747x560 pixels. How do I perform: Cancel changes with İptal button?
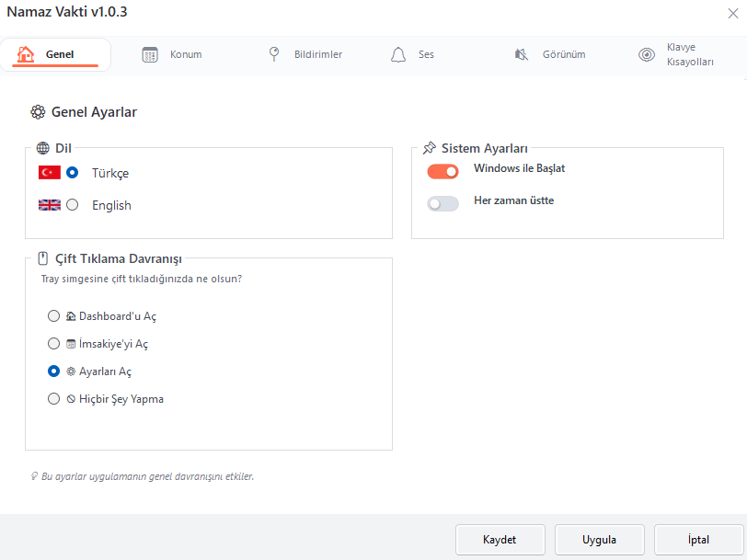[x=698, y=540]
